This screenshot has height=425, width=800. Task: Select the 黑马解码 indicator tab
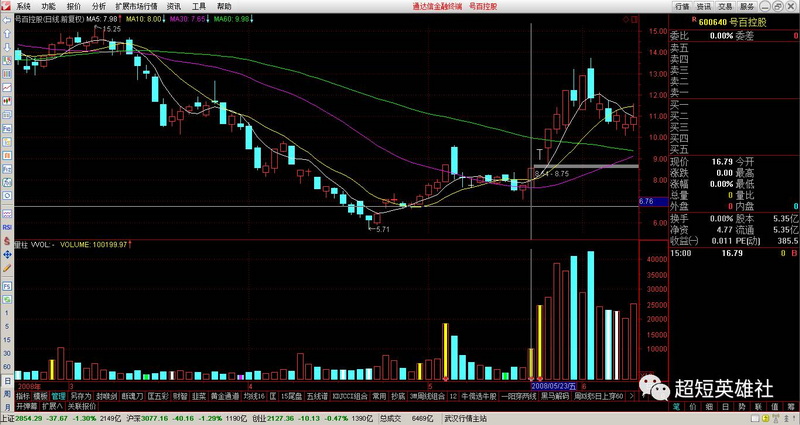tap(556, 396)
